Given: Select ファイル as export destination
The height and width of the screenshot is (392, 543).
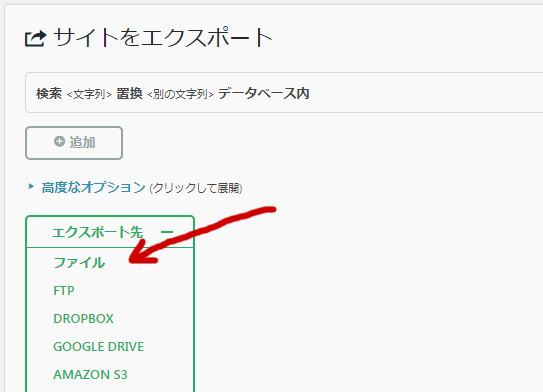Looking at the screenshot, I should coord(79,262).
